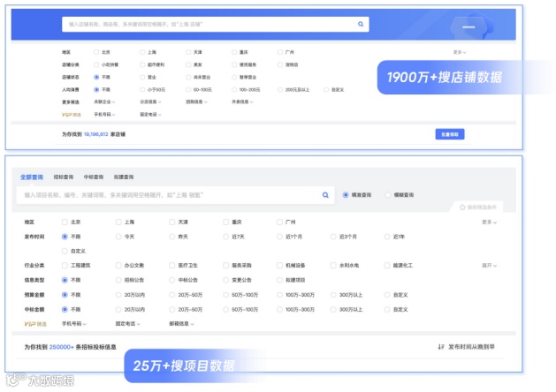Select 近1年 publish time

pyautogui.click(x=387, y=237)
